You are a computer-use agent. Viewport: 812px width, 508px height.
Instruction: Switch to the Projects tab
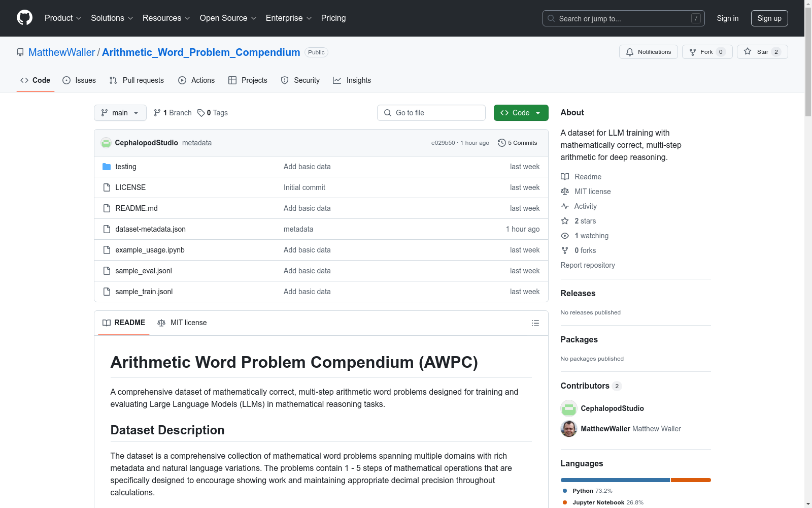pos(248,80)
